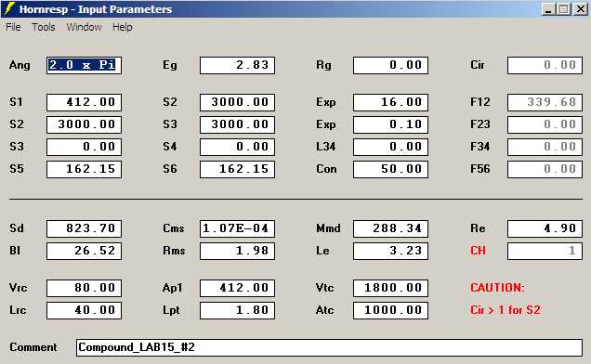Click the Ang label

click(x=20, y=65)
